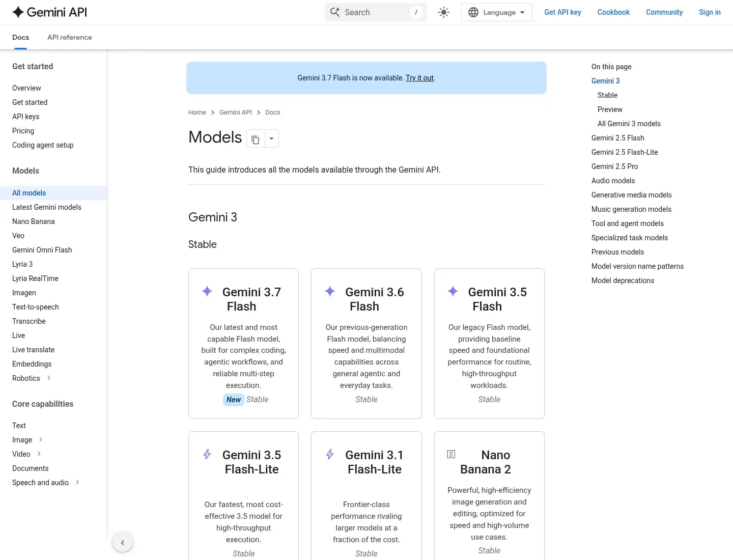Open Veo sidebar item
Image resolution: width=733 pixels, height=560 pixels.
click(x=18, y=236)
